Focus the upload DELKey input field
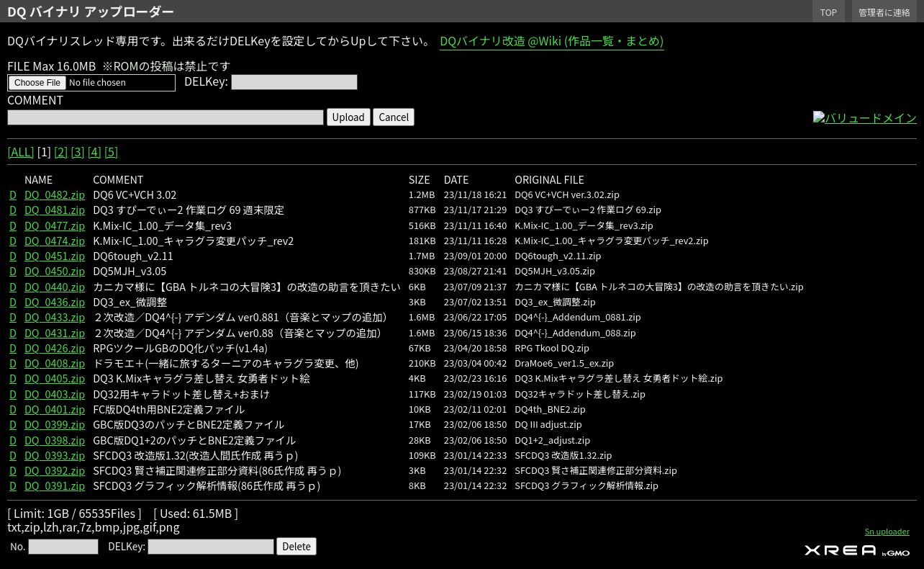 coord(294,82)
